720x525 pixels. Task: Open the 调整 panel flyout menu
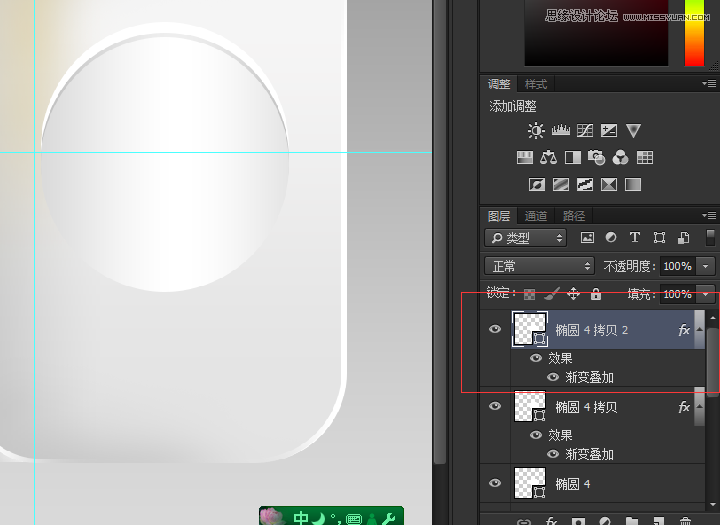click(x=709, y=84)
